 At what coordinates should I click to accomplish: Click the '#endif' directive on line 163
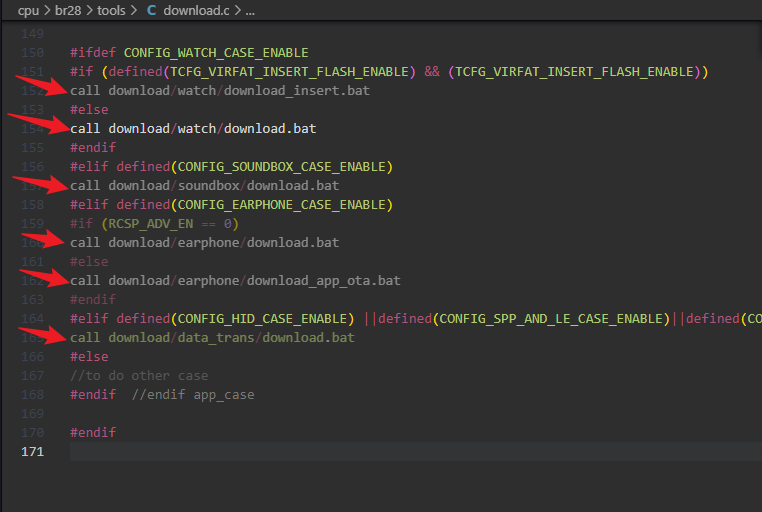(93, 299)
